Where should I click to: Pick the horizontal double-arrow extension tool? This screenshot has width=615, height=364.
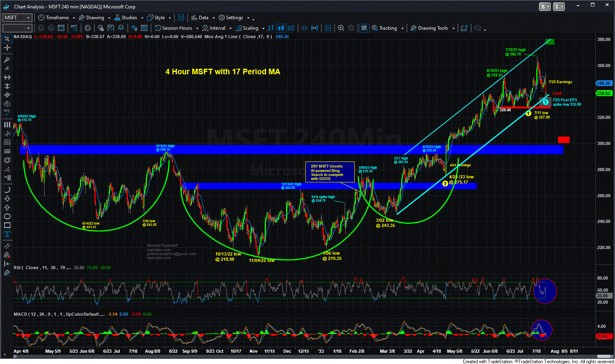point(7,77)
